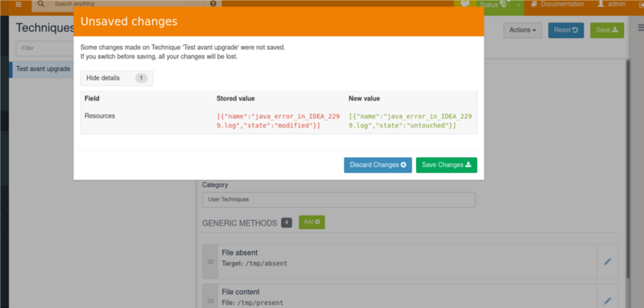The height and width of the screenshot is (308, 644).
Task: Click the 'File content' method title
Action: [241, 292]
